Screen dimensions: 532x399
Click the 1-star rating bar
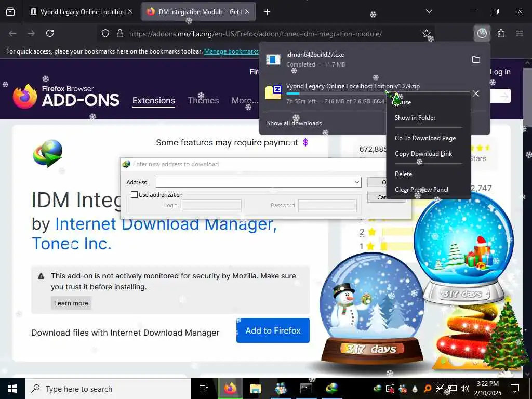pos(397,246)
